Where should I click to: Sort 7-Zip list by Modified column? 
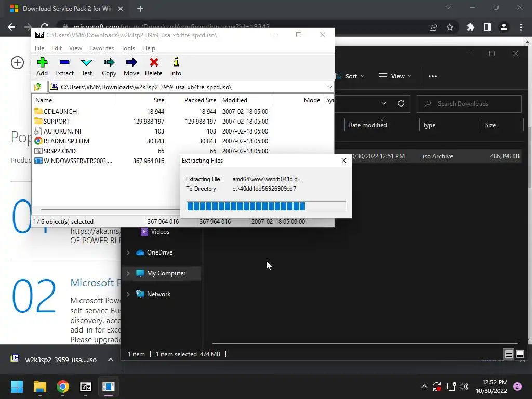pos(245,100)
